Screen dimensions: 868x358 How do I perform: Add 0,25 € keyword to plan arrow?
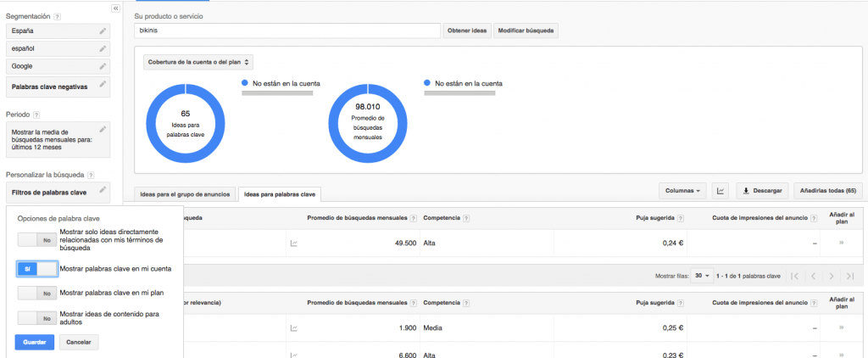click(842, 328)
